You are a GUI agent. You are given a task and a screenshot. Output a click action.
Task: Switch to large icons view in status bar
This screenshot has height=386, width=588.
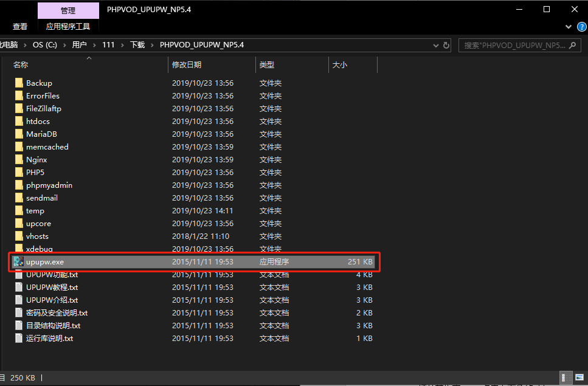coord(579,377)
